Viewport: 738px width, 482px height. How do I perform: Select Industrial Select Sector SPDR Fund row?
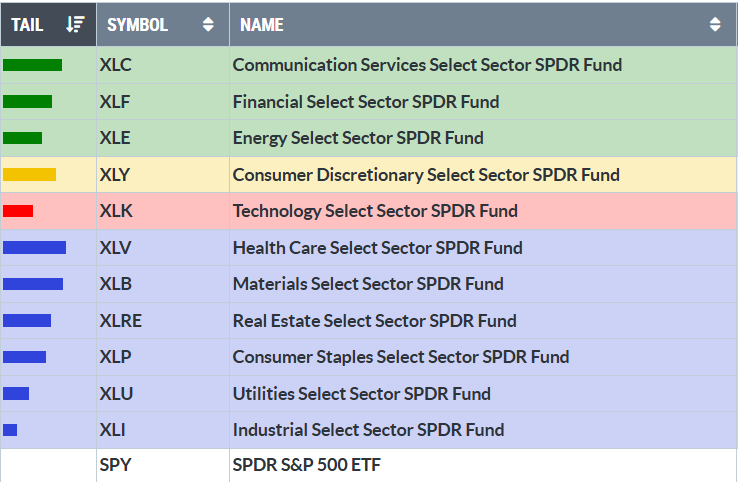click(x=368, y=430)
